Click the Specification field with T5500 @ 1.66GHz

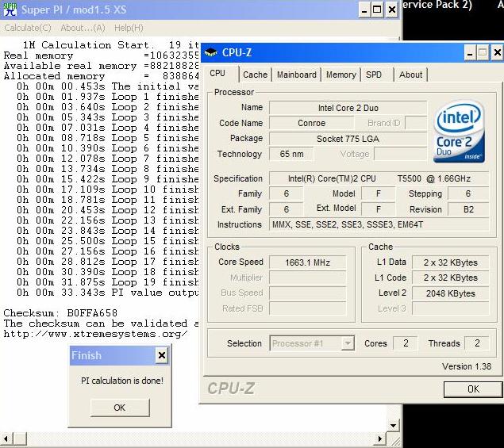click(x=379, y=178)
